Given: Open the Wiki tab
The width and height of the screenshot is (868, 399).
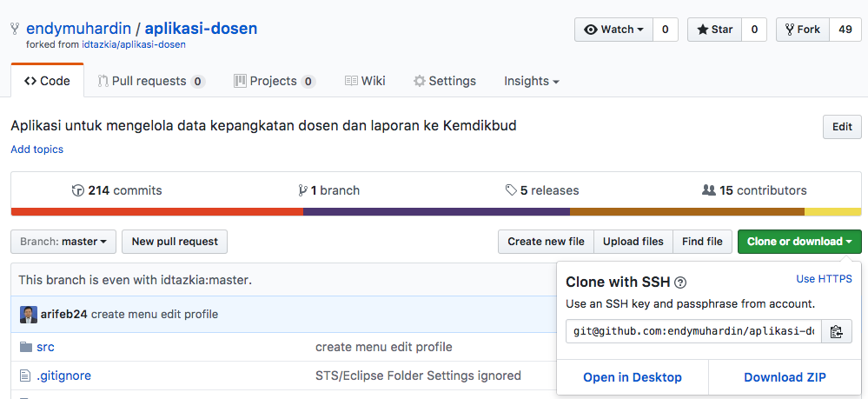Looking at the screenshot, I should click(365, 81).
